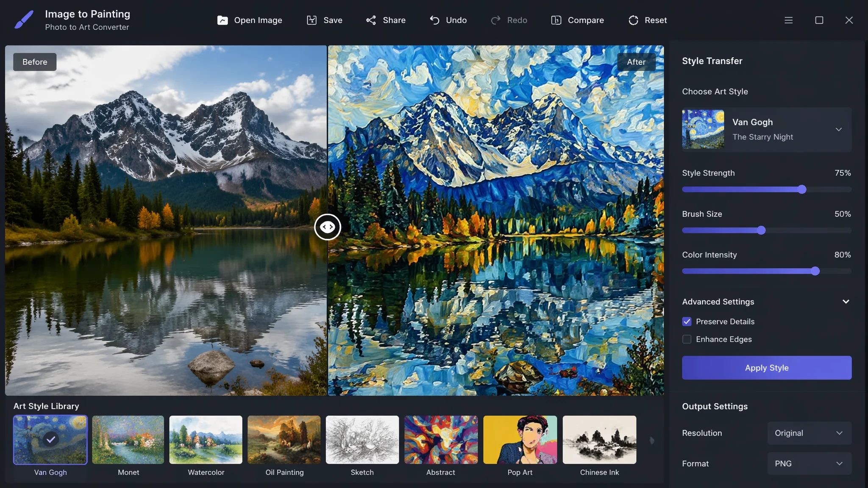
Task: Select the Oil Painting style thumbnail
Action: click(x=284, y=440)
